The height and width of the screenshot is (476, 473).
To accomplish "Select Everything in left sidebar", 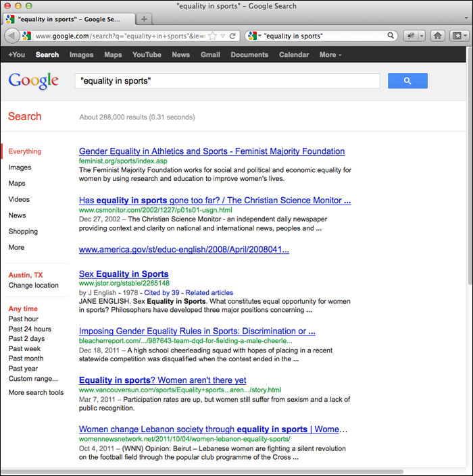I will tap(24, 151).
